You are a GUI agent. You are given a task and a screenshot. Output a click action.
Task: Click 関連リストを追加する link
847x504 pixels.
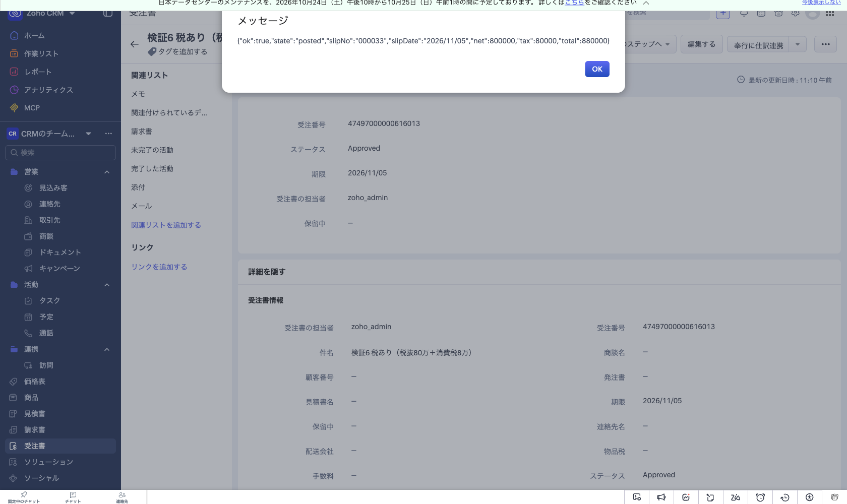coord(166,225)
